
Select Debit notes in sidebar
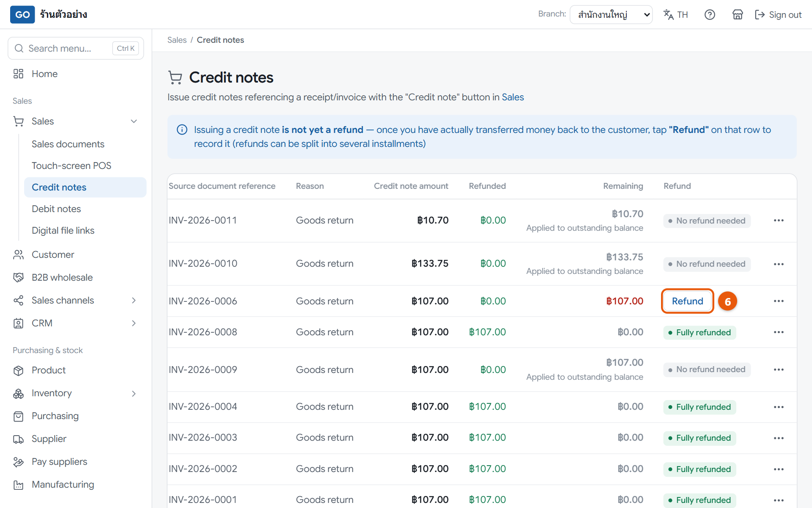click(x=56, y=209)
